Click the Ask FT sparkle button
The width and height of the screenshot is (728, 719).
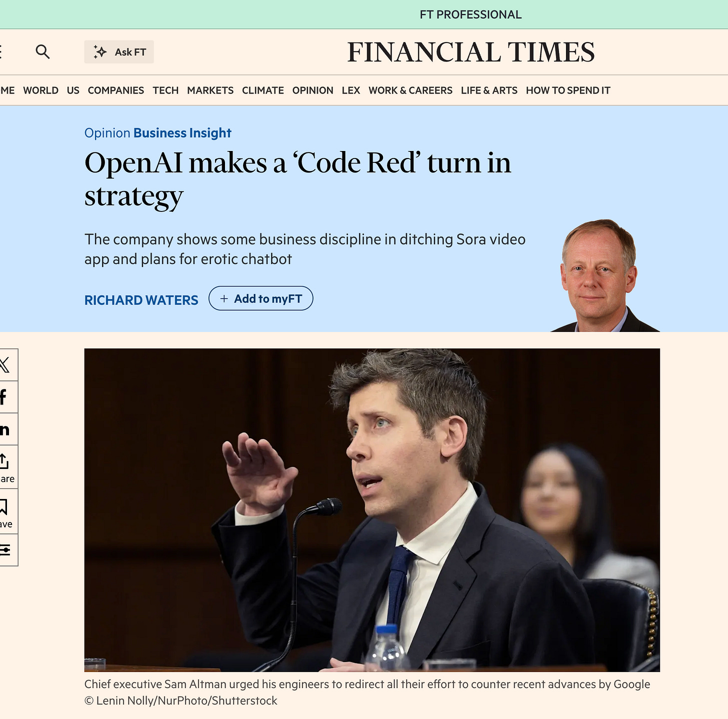point(119,52)
